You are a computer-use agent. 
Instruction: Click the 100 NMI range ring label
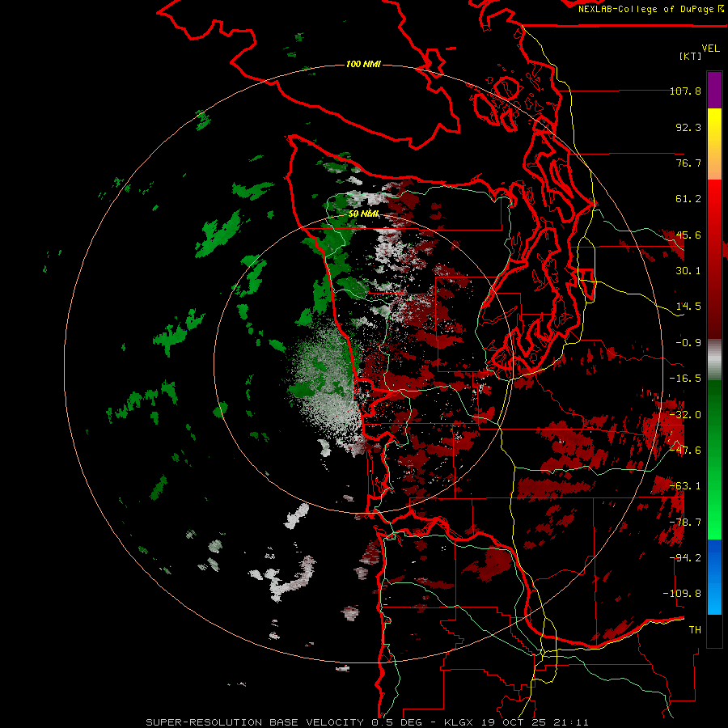point(363,64)
